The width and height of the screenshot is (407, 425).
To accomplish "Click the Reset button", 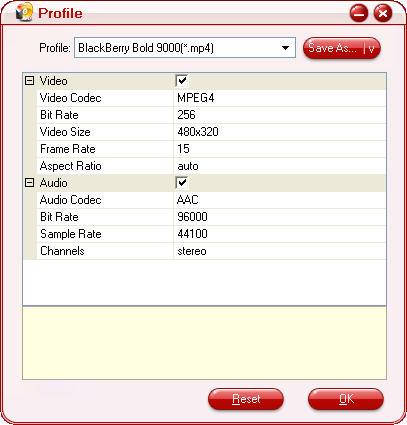I will [x=246, y=399].
